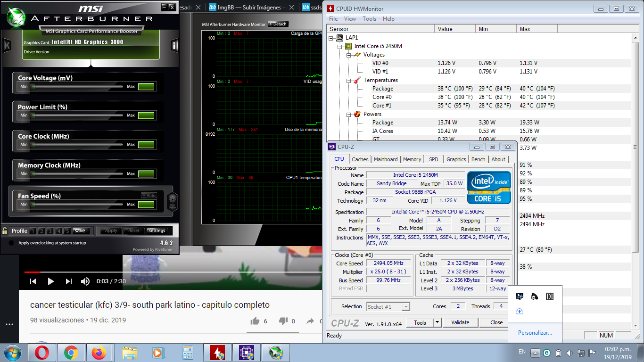Screen dimensions: 644x362
Task: Click the monitor icon in the tray popup
Action: coord(520,296)
